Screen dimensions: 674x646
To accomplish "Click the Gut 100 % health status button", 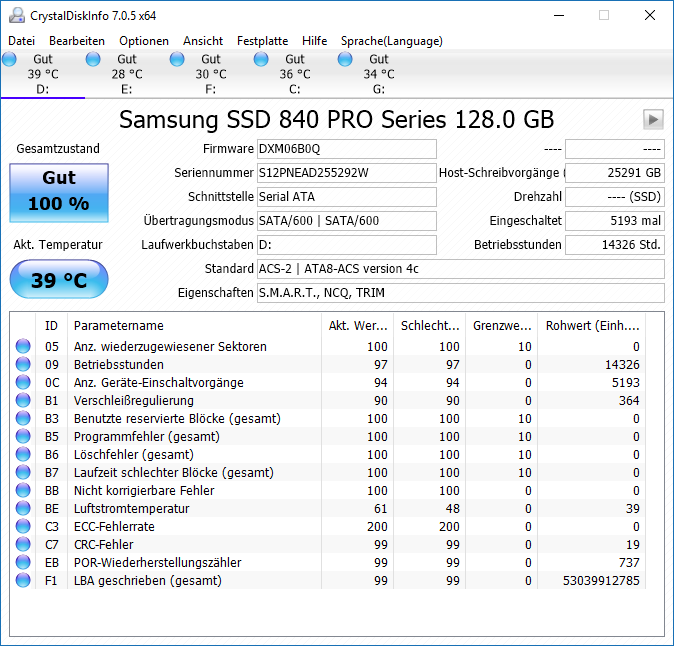I will (x=59, y=193).
